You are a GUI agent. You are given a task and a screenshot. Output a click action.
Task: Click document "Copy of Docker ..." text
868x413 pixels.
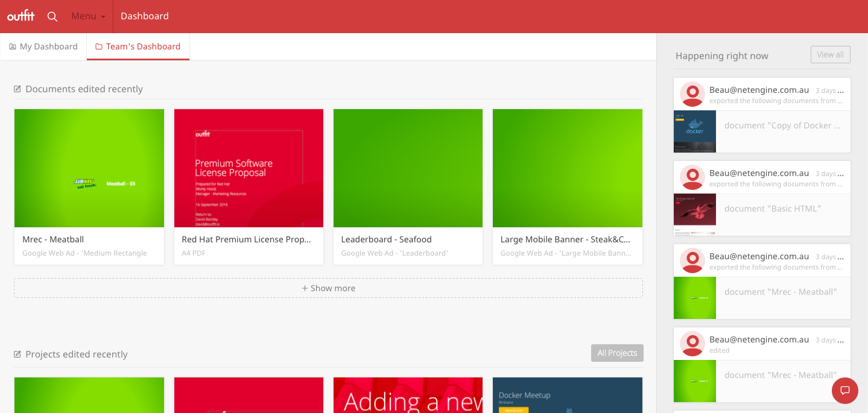coord(782,125)
